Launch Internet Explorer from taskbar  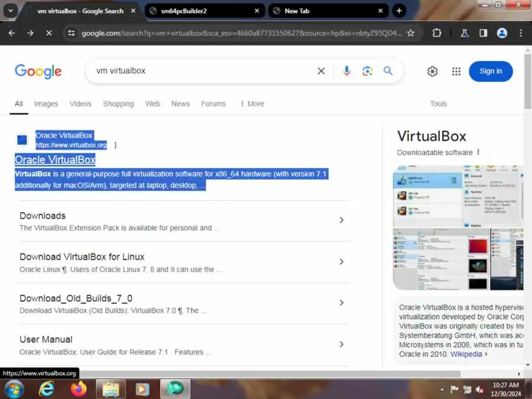(x=46, y=389)
